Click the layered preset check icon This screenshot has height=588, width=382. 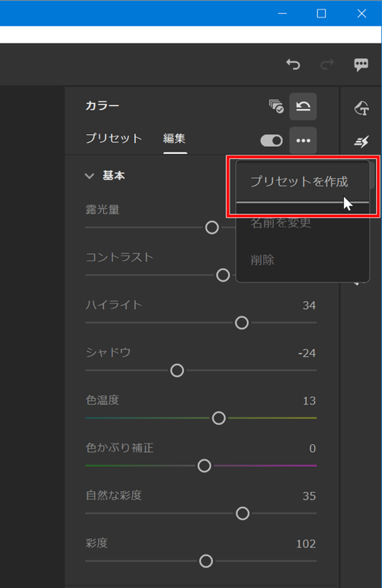276,106
